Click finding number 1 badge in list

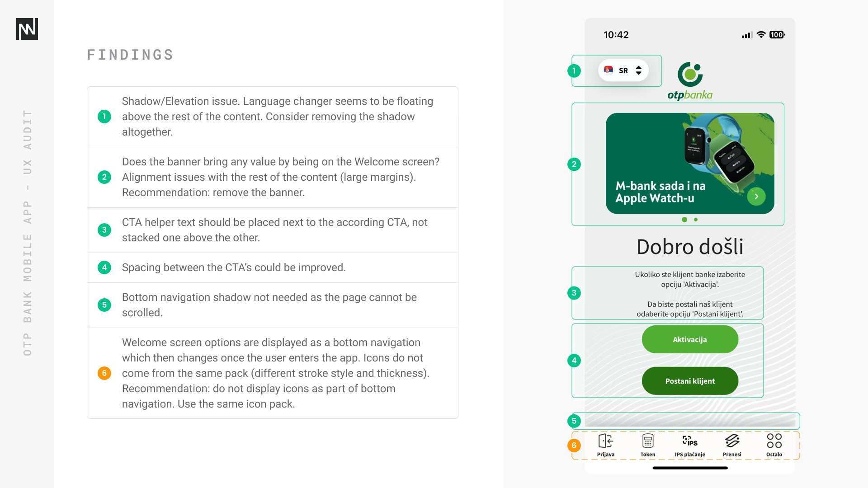point(104,117)
